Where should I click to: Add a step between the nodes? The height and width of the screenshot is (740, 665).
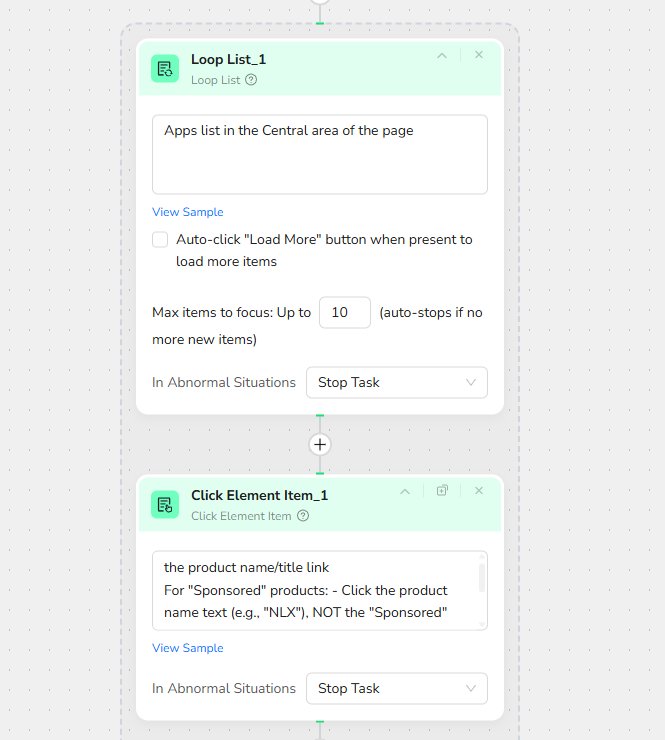(x=320, y=444)
